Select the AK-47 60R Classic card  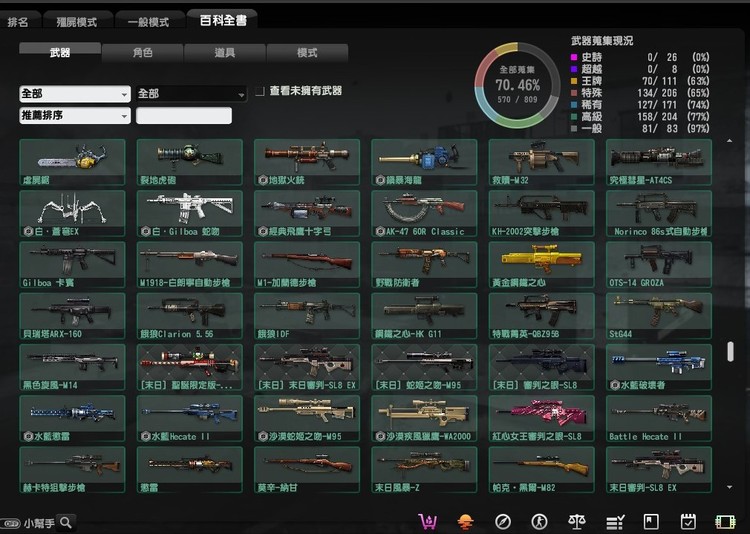coord(424,213)
